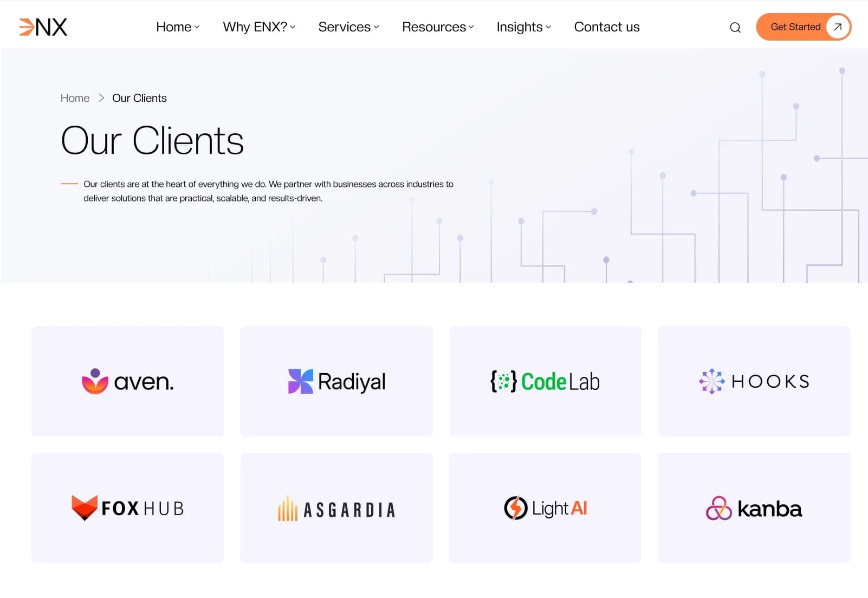Expand the Why ENX? dropdown menu
This screenshot has height=598, width=868.
pyautogui.click(x=259, y=27)
